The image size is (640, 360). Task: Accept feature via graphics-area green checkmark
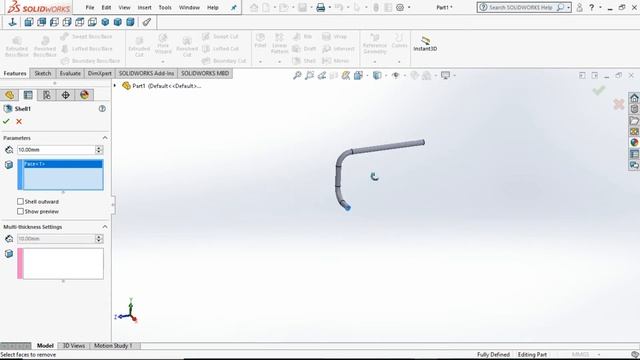pos(599,90)
